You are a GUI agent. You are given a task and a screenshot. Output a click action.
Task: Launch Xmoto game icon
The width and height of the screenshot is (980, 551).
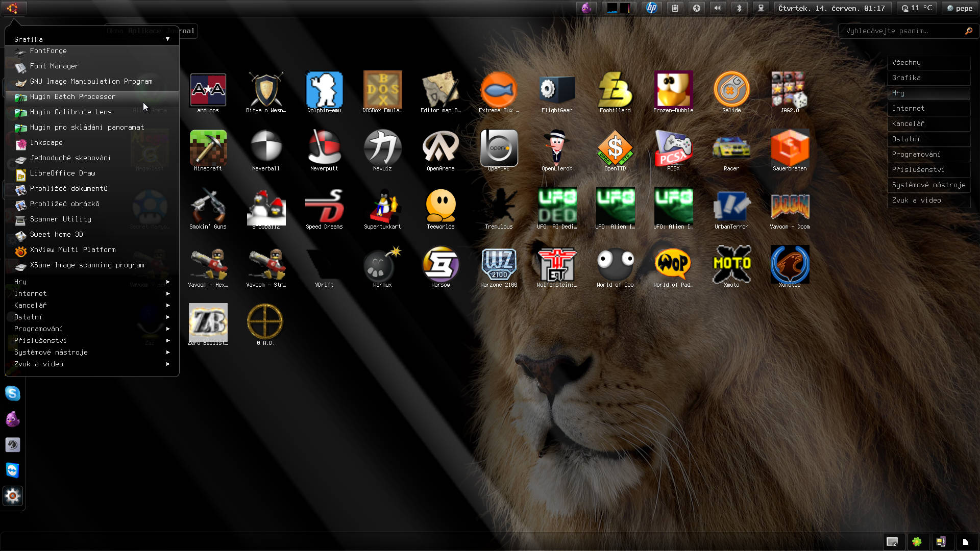coord(731,264)
